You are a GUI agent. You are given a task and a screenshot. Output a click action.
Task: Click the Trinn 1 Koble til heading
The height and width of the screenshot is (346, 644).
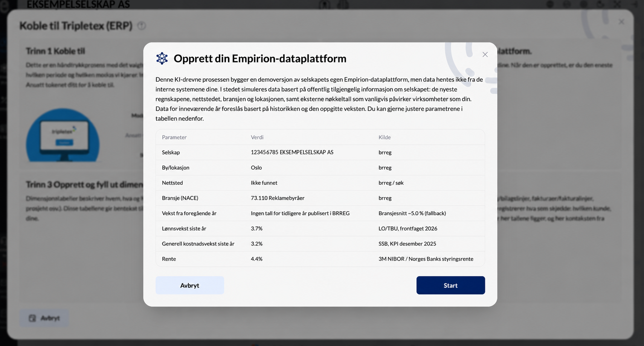(55, 51)
